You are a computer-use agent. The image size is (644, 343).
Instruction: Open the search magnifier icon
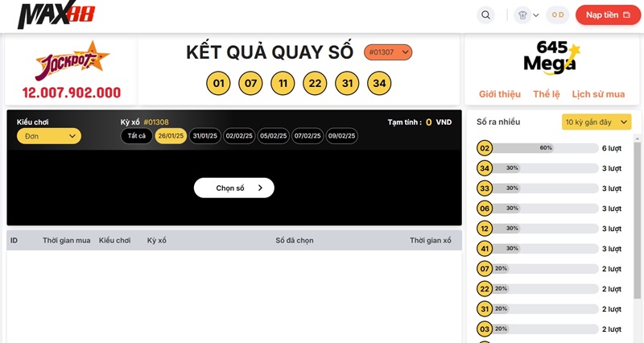click(x=485, y=15)
